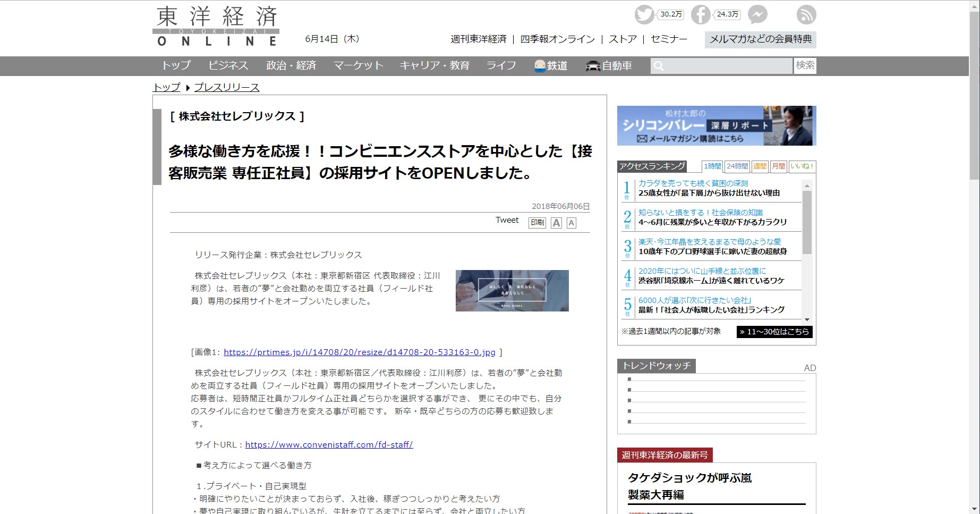Click the 東洋経済 ONLINE logo
The image size is (980, 514).
coord(216,26)
